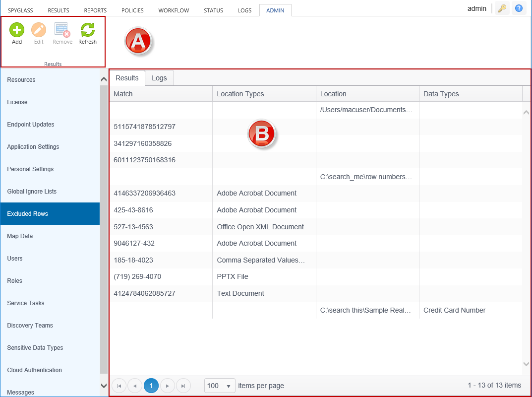Viewport: 532px width, 397px height.
Task: Click the Edit pencil icon
Action: pyautogui.click(x=39, y=30)
